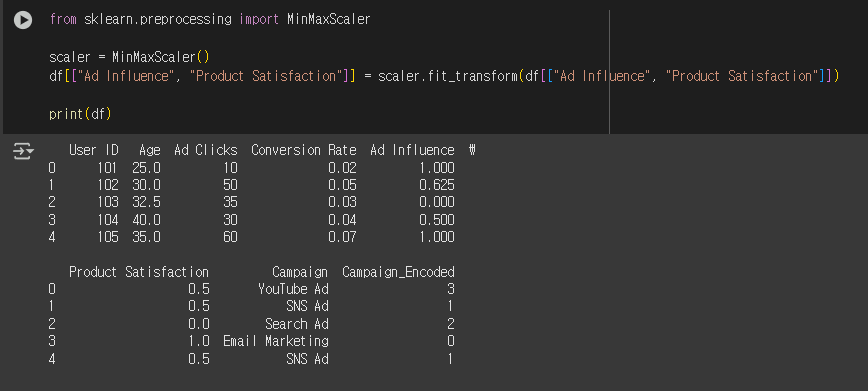Click User ID value 105

[107, 237]
